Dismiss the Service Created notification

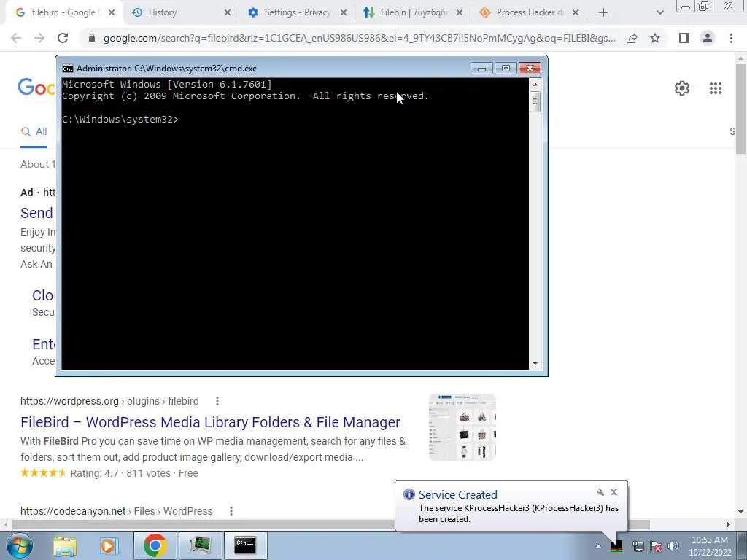pyautogui.click(x=614, y=492)
